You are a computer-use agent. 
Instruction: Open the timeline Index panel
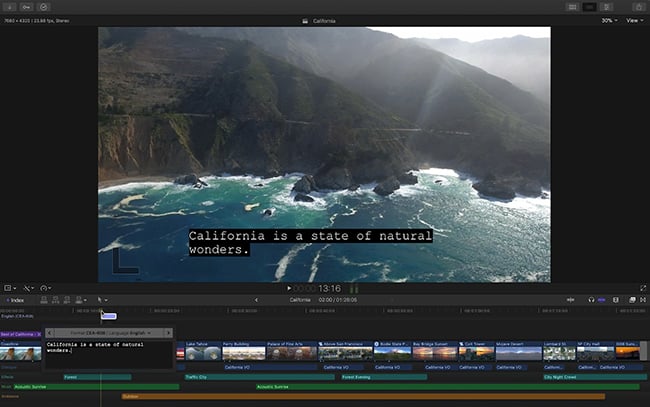(x=15, y=300)
